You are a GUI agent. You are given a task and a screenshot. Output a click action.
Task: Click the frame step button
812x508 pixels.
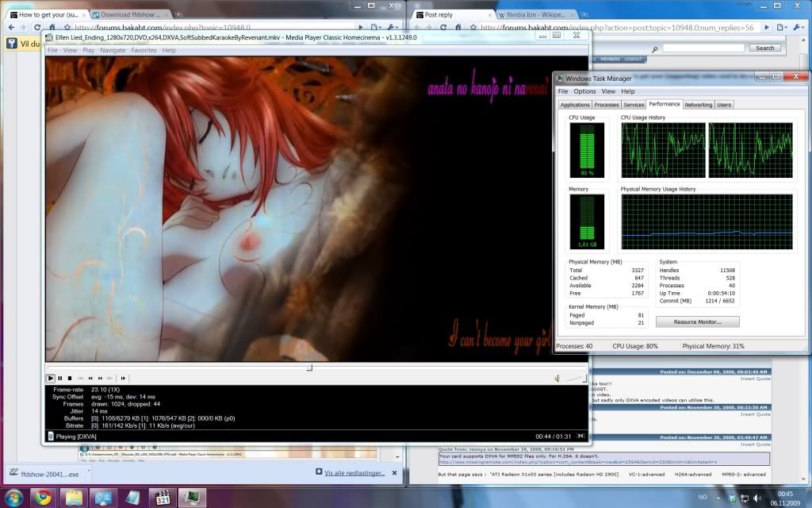[x=124, y=379]
